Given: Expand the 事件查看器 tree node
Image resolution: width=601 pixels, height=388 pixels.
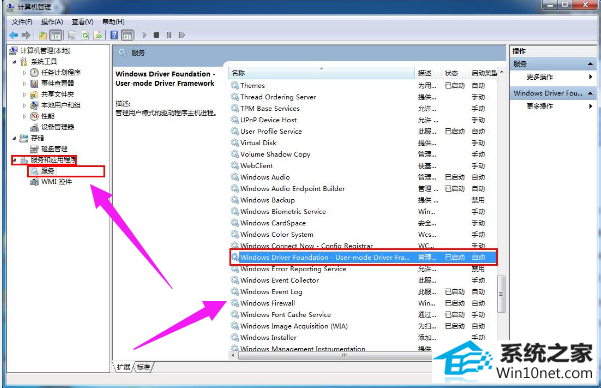Looking at the screenshot, I should [25, 83].
